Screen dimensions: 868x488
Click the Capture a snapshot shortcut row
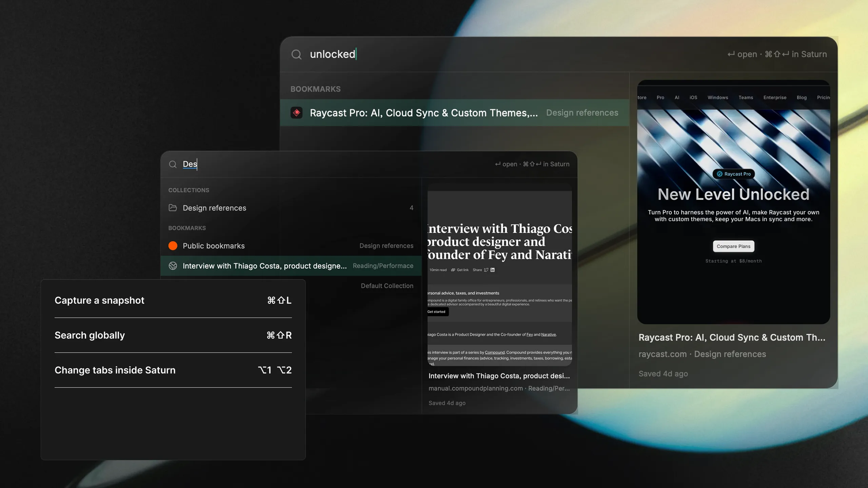click(x=173, y=300)
